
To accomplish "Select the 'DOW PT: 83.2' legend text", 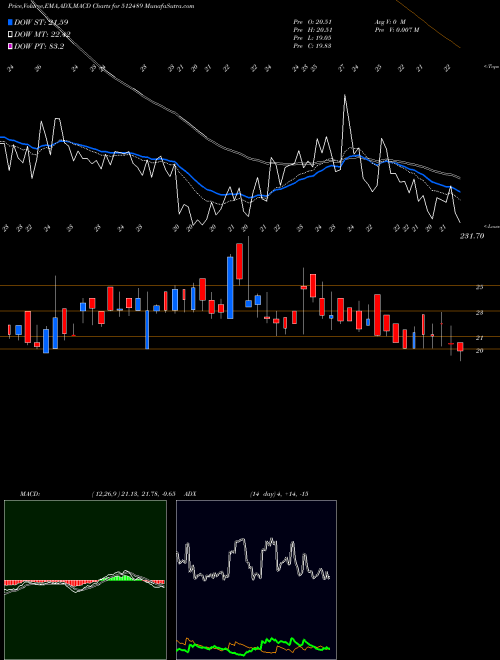I will [39, 47].
